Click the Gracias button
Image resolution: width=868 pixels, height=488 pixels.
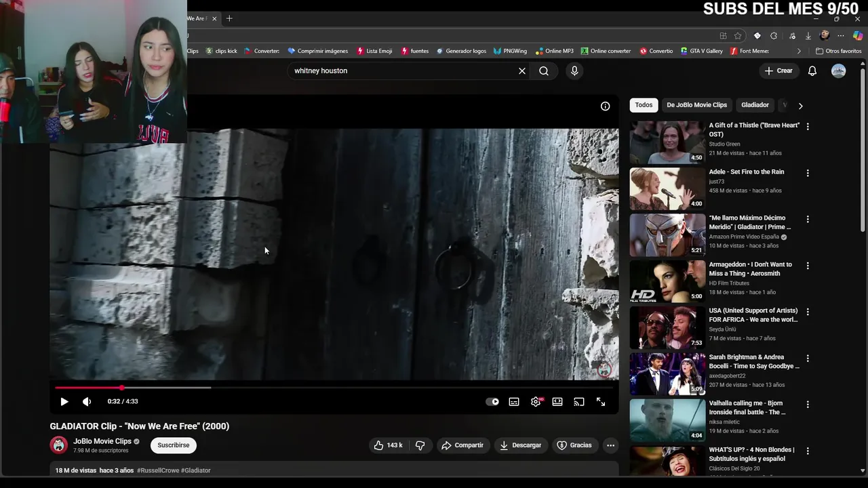pyautogui.click(x=574, y=445)
